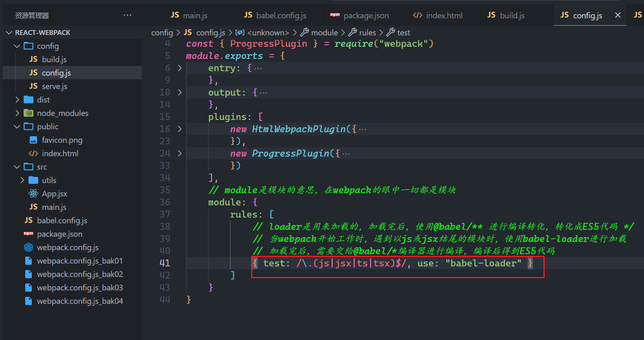
Task: Unfold the output block on line 10
Action: click(x=180, y=92)
